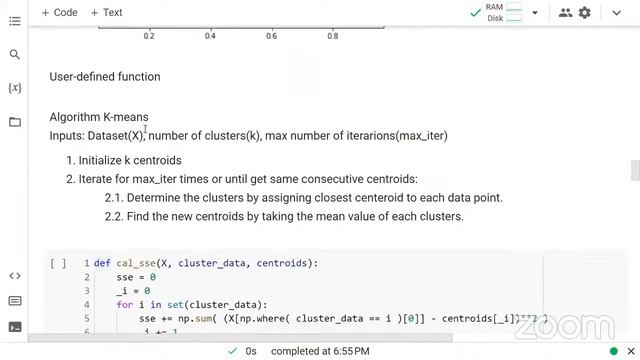
Task: Click 'completed at 6:55 PM' status text
Action: tap(320, 351)
